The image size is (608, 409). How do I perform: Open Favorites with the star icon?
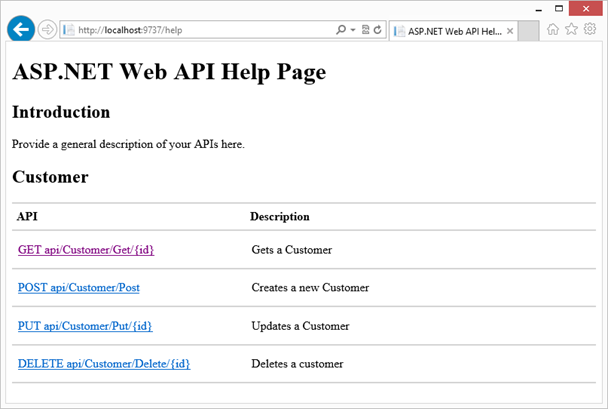pyautogui.click(x=571, y=30)
